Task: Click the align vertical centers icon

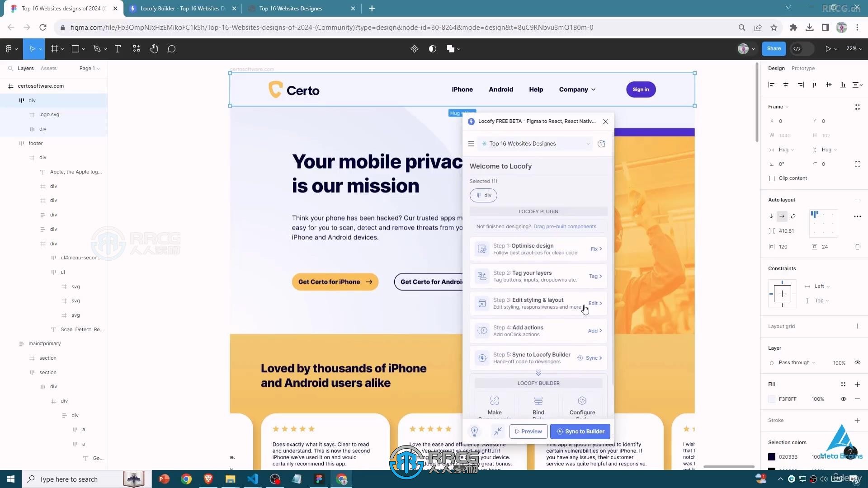Action: tap(829, 85)
